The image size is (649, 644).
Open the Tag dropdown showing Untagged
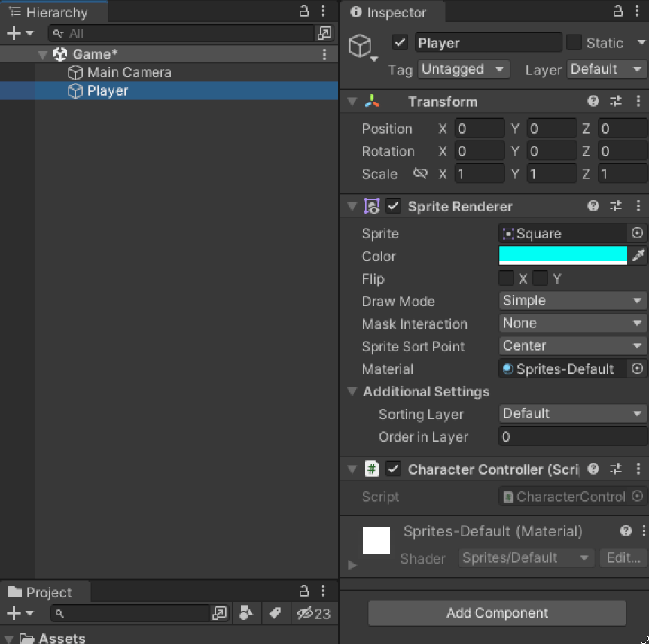click(463, 69)
